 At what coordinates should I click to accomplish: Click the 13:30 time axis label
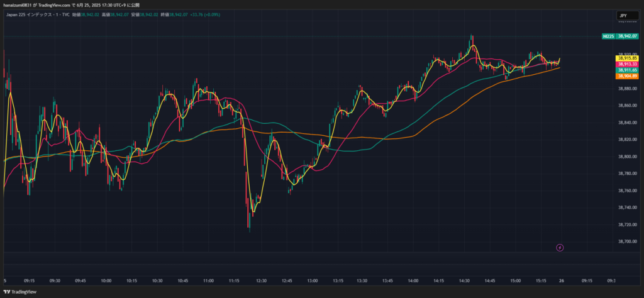pos(362,281)
